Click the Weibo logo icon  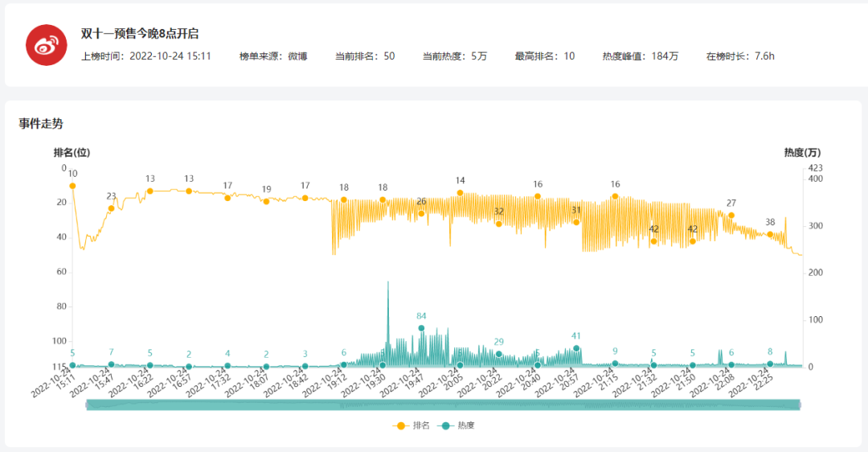click(46, 45)
